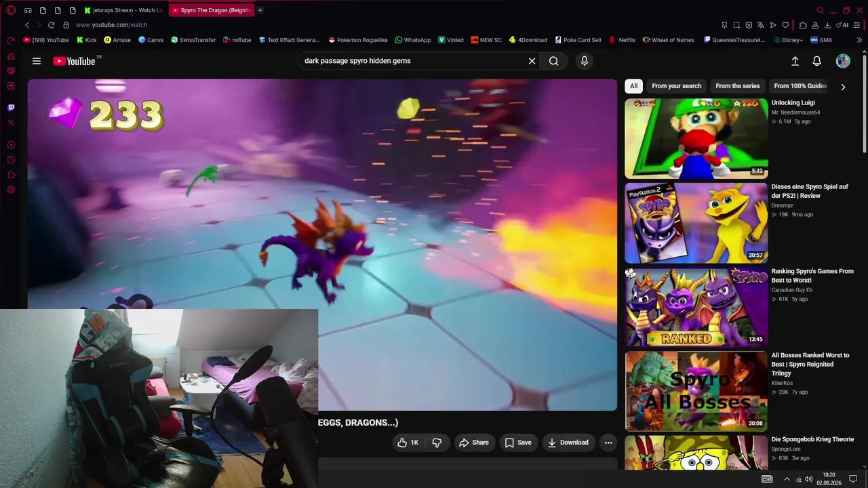Image resolution: width=868 pixels, height=488 pixels.
Task: Expand the hidden bookmarks overflow chevron
Action: 859,40
